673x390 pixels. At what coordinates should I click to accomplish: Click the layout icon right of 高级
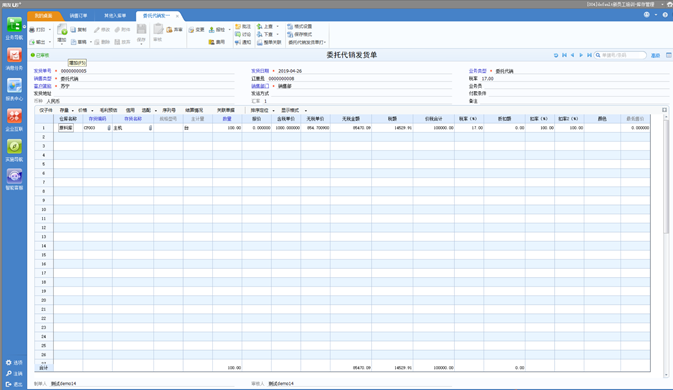point(668,55)
